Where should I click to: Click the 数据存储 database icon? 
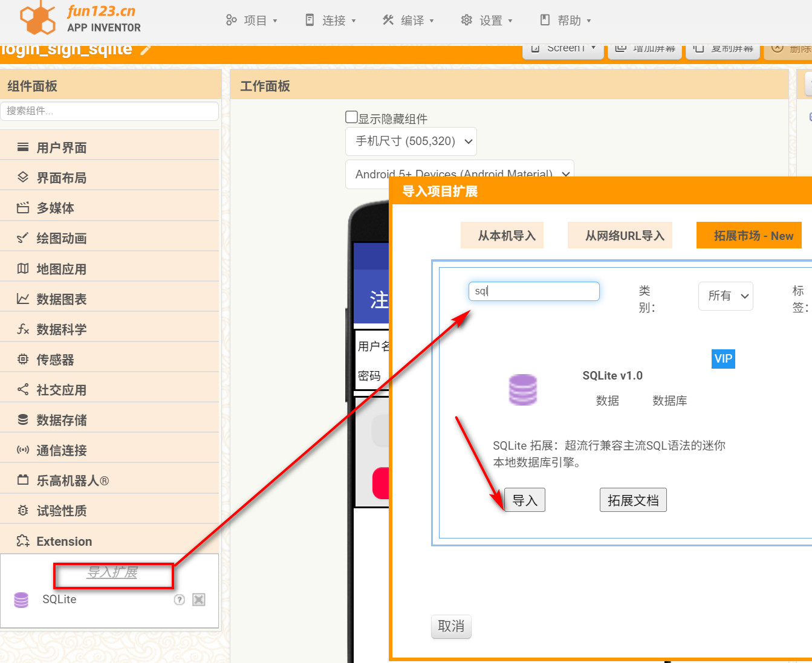pos(23,420)
